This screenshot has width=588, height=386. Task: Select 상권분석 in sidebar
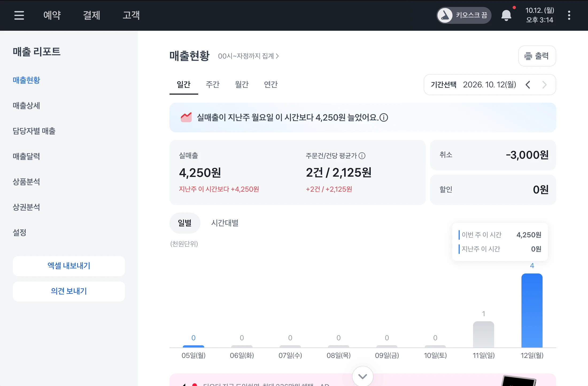tap(26, 207)
